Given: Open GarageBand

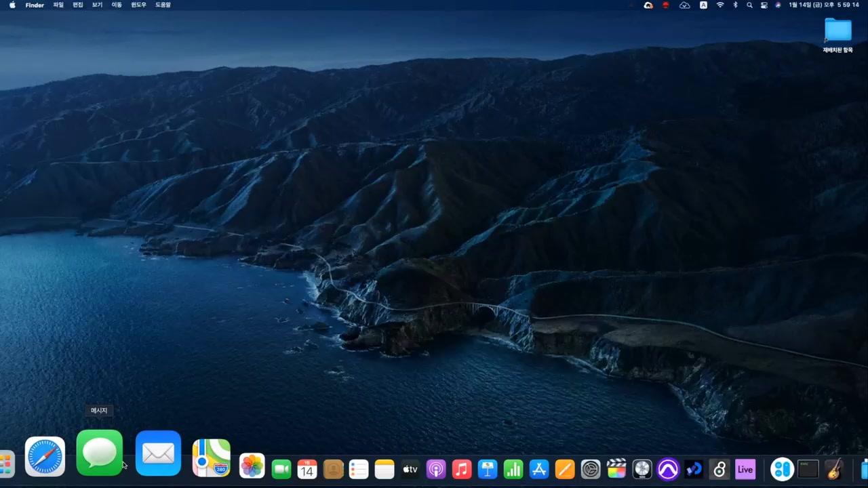Looking at the screenshot, I should pyautogui.click(x=835, y=469).
